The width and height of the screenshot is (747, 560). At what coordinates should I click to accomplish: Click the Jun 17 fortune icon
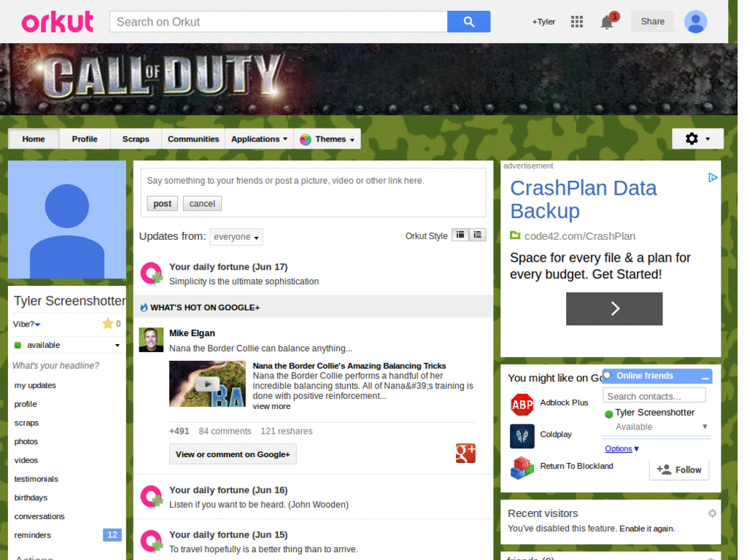pyautogui.click(x=152, y=273)
